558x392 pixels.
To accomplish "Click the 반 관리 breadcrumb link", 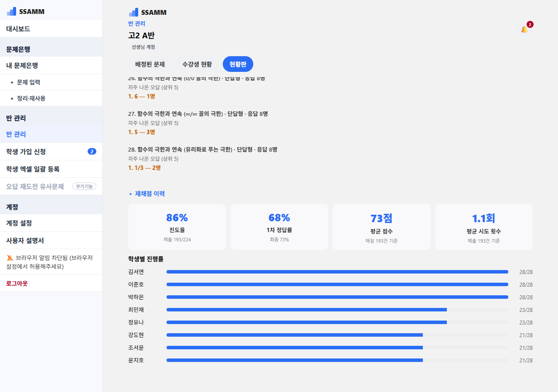I will pyautogui.click(x=137, y=24).
